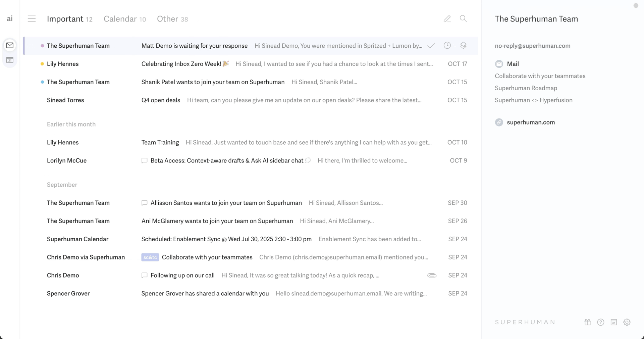Move the selected email via the stacked-layers icon
Screen dimensions: 644x339
tap(463, 45)
